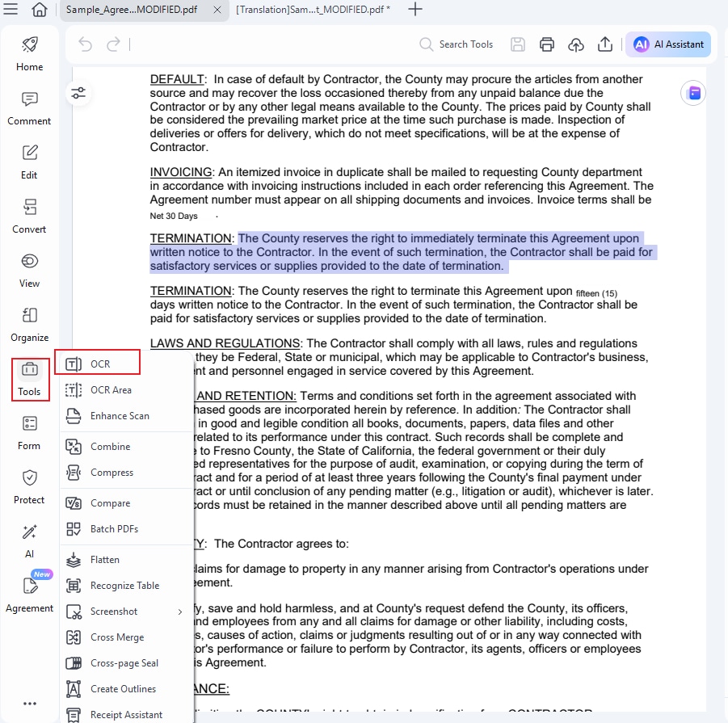Close the Sample_Agree...MODIFIED.pdf tab

217,9
